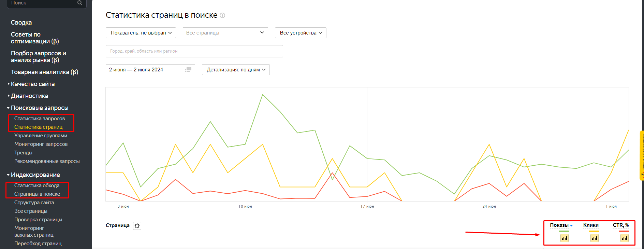Click the search magnifier icon in sidebar

80,3
